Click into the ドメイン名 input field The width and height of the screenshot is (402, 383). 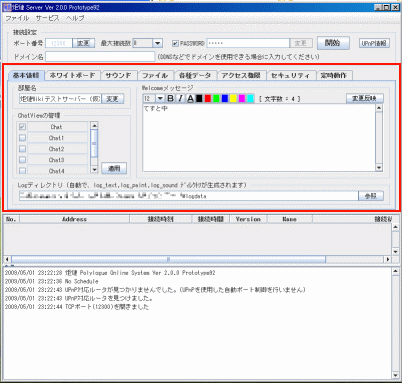(x=100, y=57)
